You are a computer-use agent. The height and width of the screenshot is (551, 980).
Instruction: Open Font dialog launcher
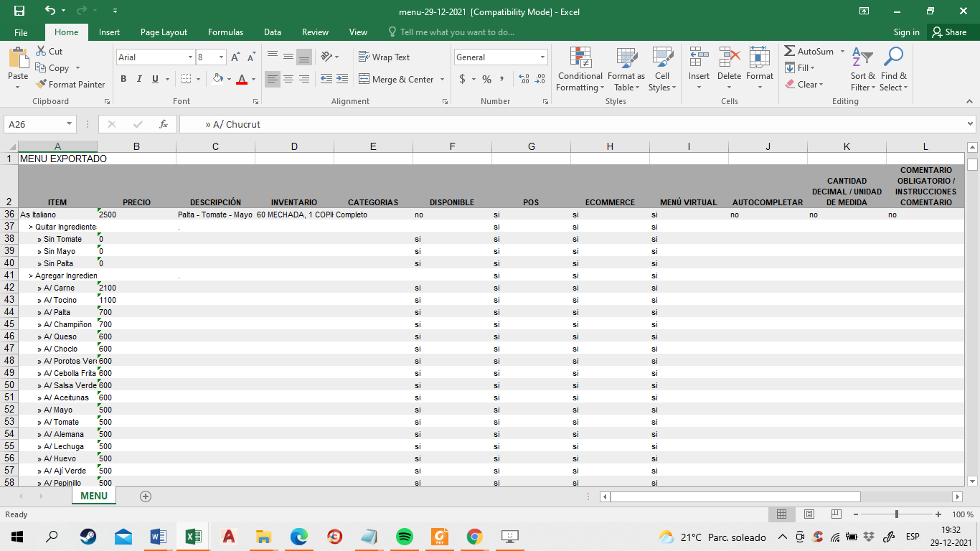[254, 102]
